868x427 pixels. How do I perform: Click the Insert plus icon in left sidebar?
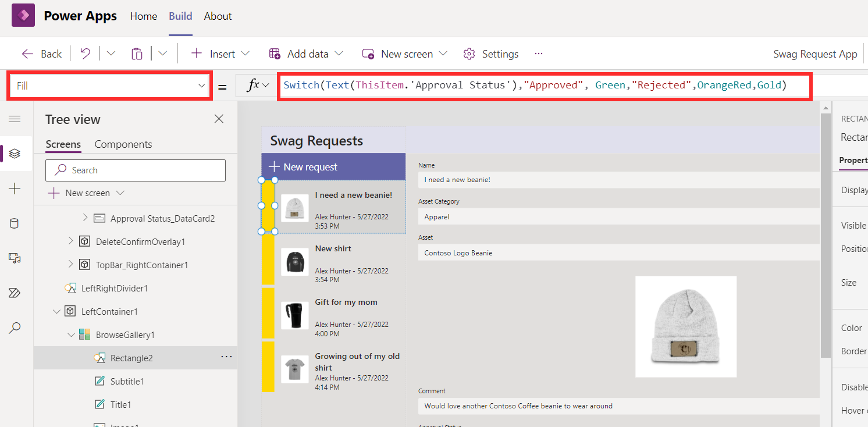(x=15, y=188)
